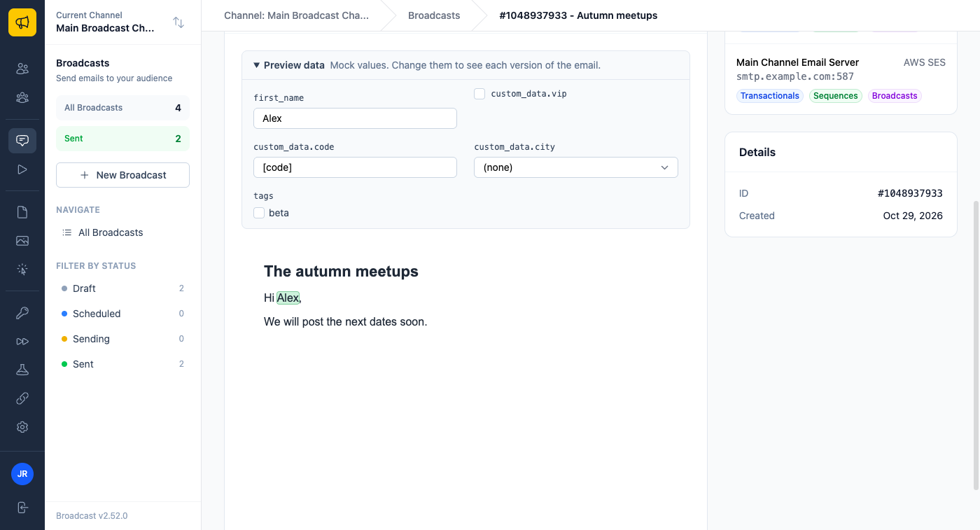Open the subscribers (two people) sidebar icon
Image resolution: width=980 pixels, height=530 pixels.
(x=22, y=69)
